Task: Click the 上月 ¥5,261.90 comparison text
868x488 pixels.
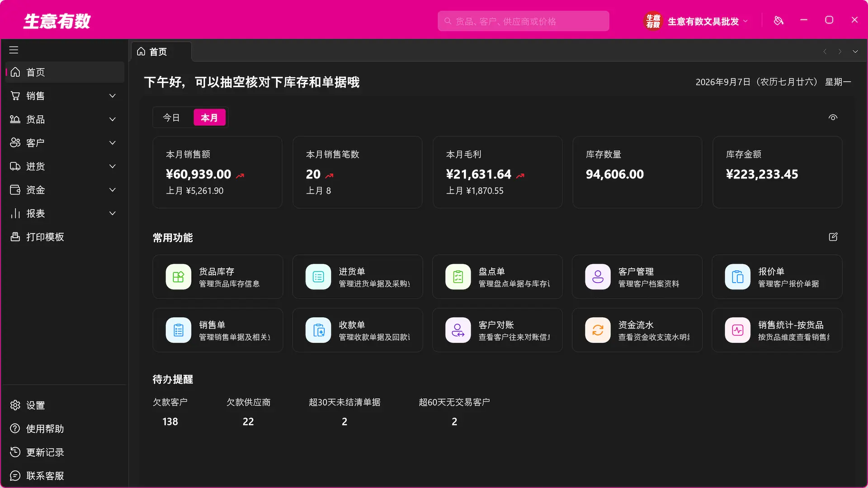Action: pyautogui.click(x=195, y=191)
